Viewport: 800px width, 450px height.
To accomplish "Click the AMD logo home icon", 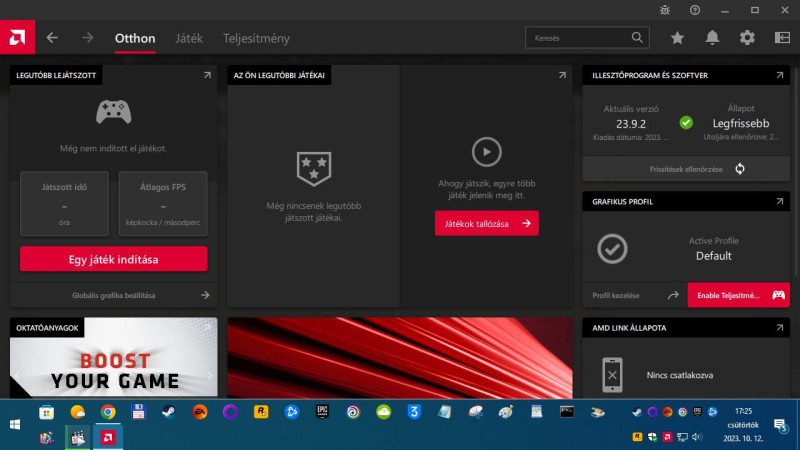I will click(x=17, y=37).
